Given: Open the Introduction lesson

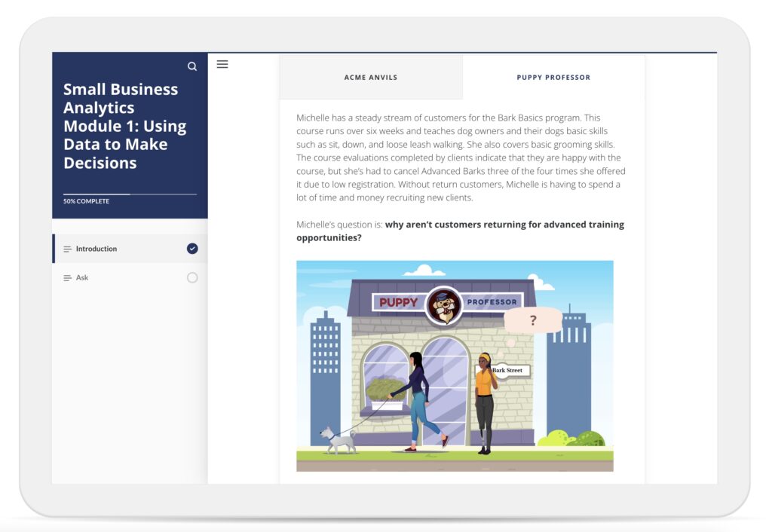Looking at the screenshot, I should pos(96,249).
